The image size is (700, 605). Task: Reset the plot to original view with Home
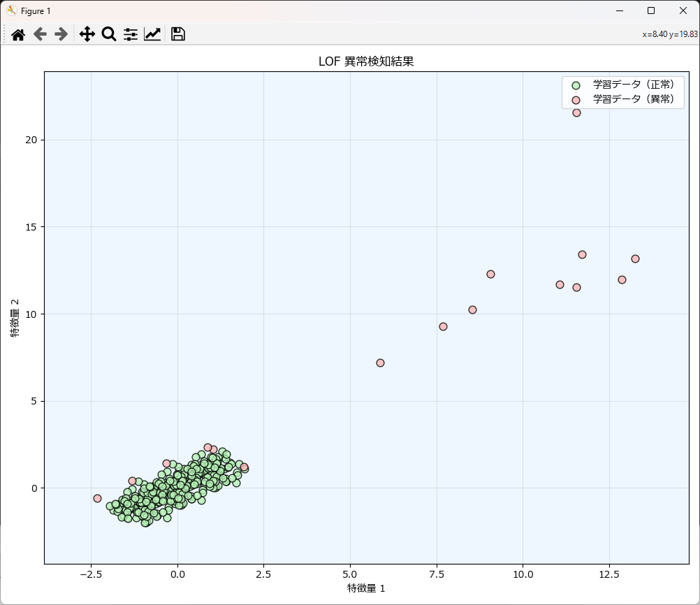[18, 34]
